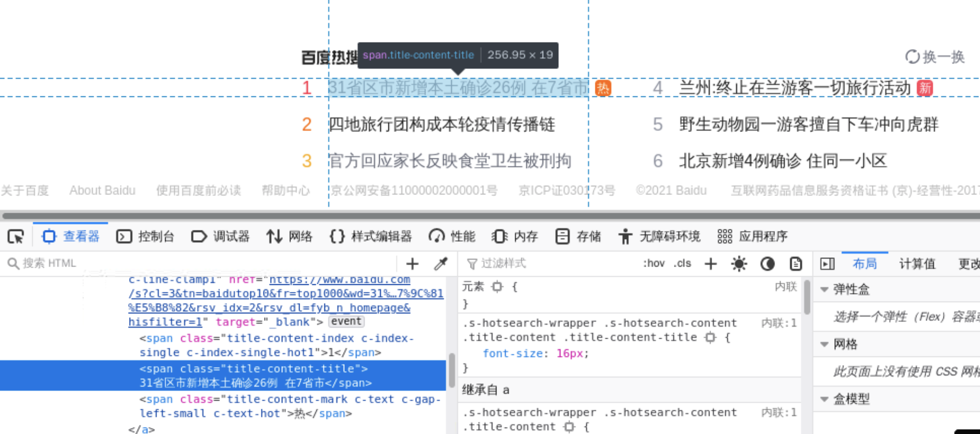980x434 pixels.
Task: Switch to the 性能 performance tab
Action: pyautogui.click(x=452, y=236)
